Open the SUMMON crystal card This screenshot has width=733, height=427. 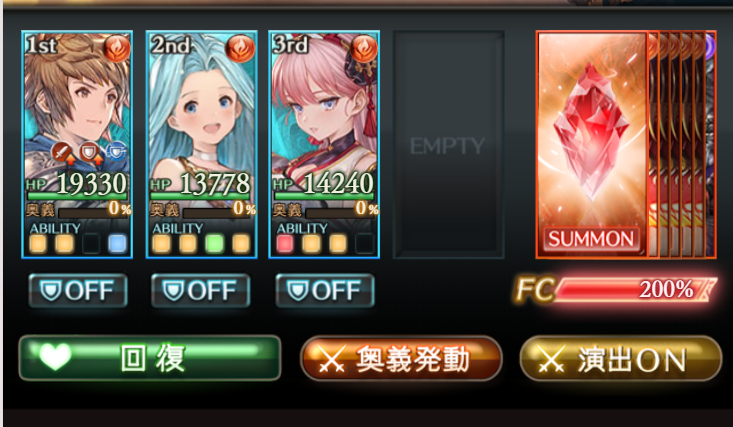click(592, 145)
